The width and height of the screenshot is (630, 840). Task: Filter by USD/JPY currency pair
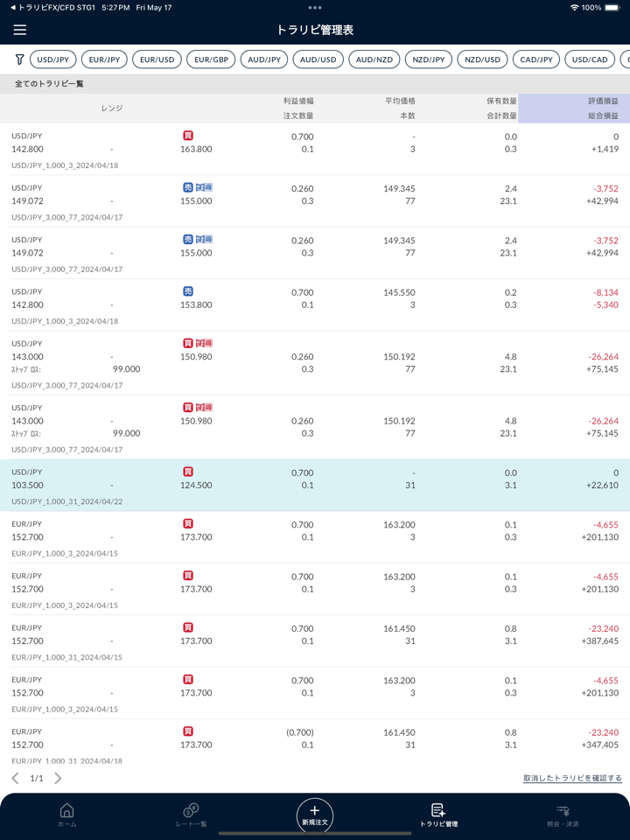tap(53, 59)
